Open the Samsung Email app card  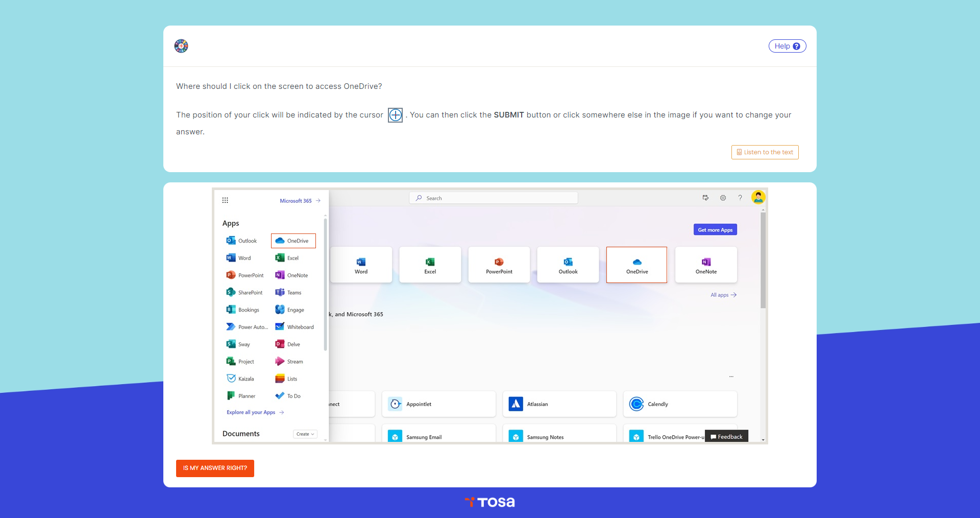pyautogui.click(x=439, y=434)
